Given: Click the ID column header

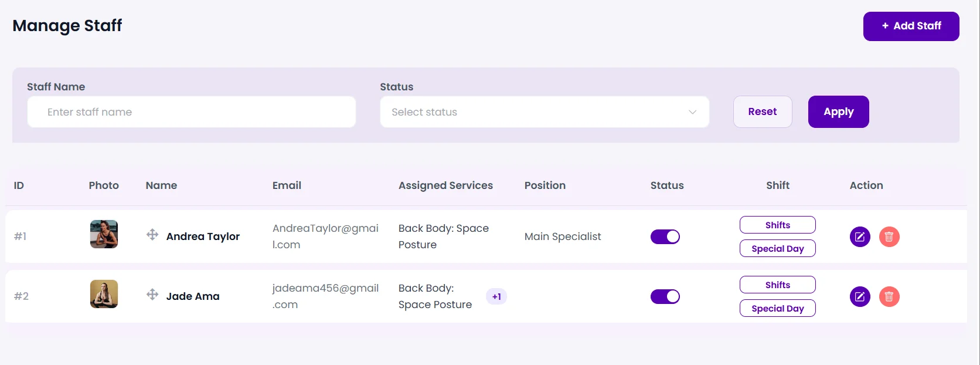Looking at the screenshot, I should pyautogui.click(x=19, y=185).
